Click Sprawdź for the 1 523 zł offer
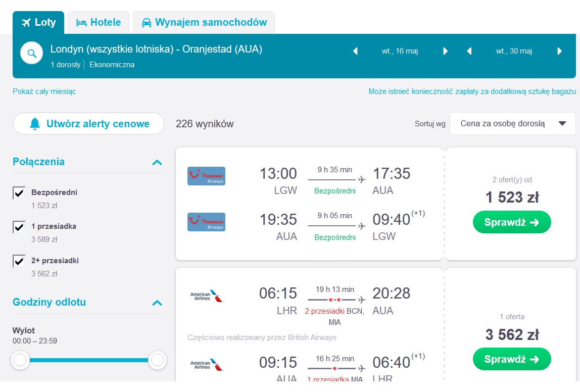 pyautogui.click(x=512, y=222)
